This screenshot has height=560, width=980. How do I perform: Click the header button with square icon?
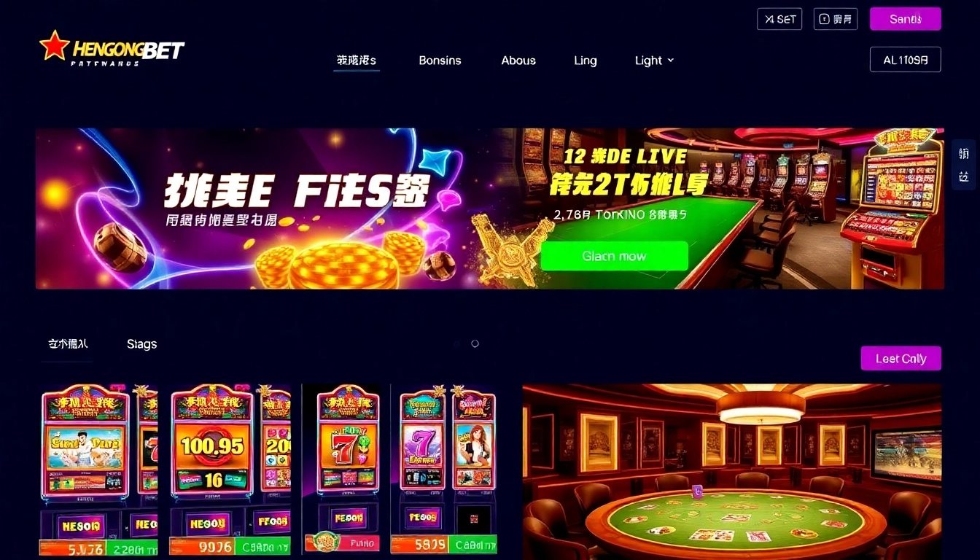click(836, 19)
